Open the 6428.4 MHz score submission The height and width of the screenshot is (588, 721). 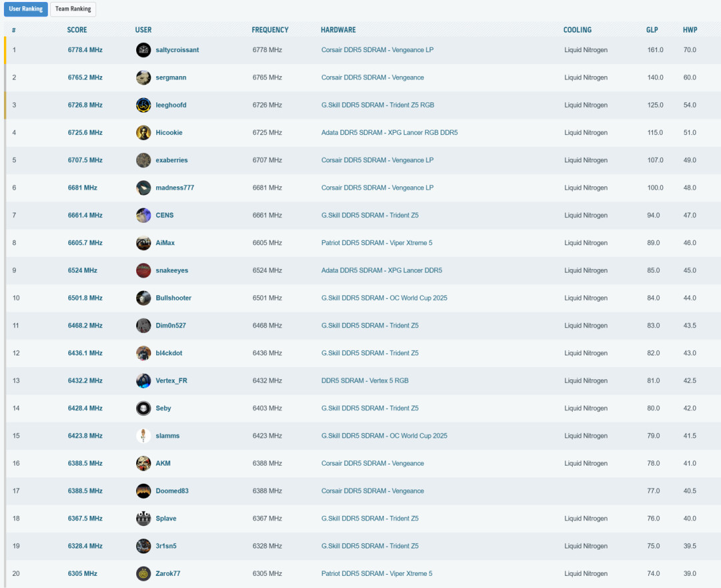pyautogui.click(x=85, y=408)
